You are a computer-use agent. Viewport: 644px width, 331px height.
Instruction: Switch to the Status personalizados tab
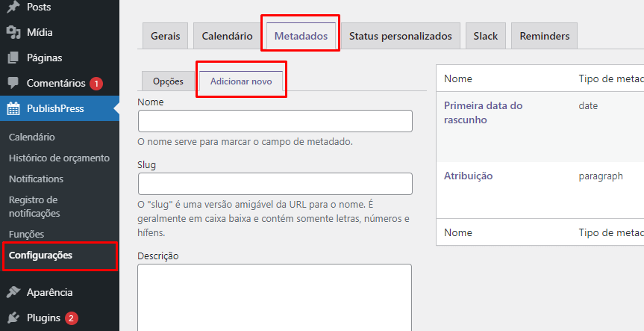click(401, 36)
